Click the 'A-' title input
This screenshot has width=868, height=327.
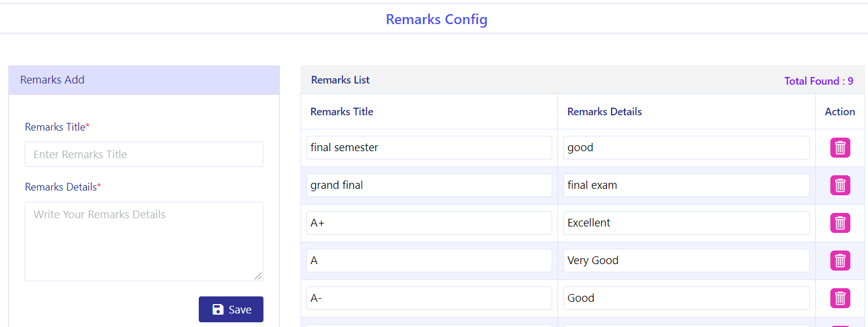click(x=429, y=298)
